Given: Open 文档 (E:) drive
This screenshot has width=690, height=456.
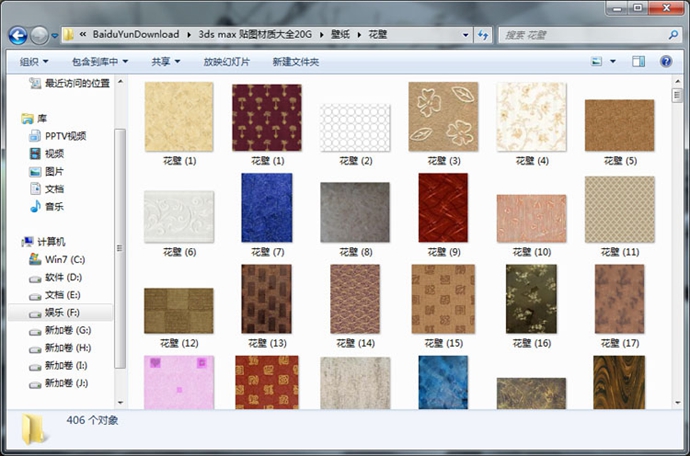Looking at the screenshot, I should click(55, 295).
